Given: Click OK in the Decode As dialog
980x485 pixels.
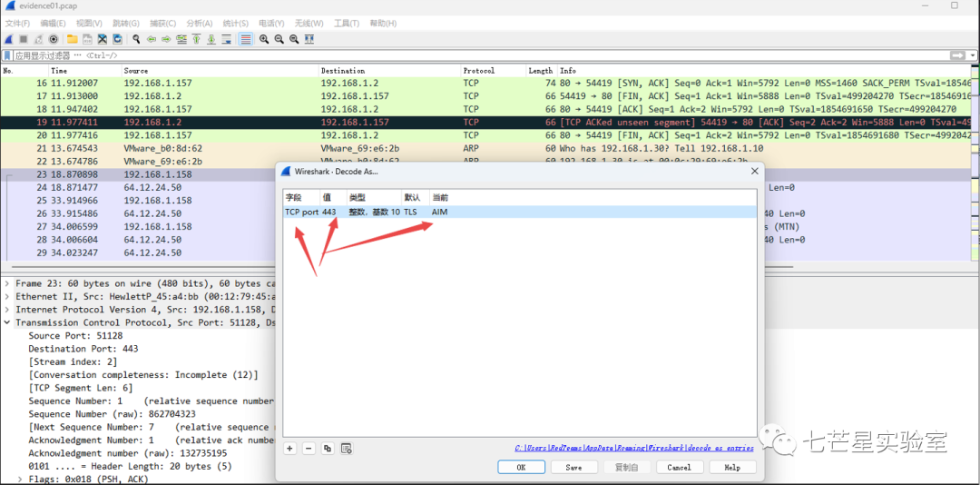Looking at the screenshot, I should 521,467.
